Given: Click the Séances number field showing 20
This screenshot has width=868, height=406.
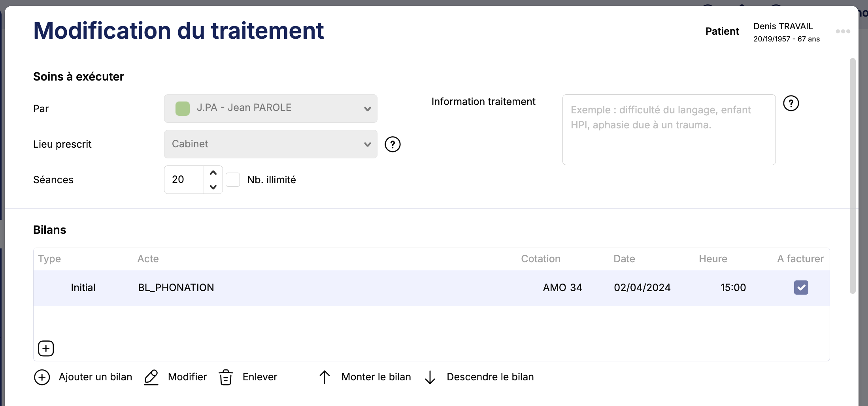Looking at the screenshot, I should click(x=184, y=180).
